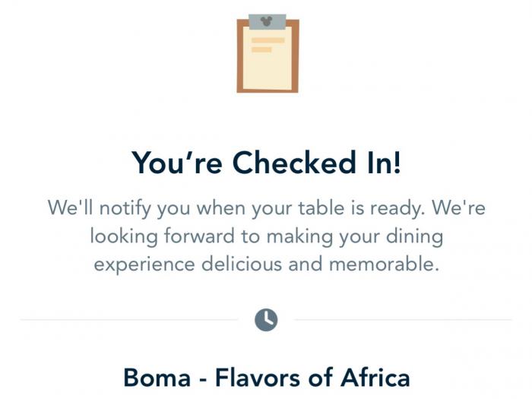This screenshot has width=532, height=399.
Task: Open the Boma - Flavors of Africa restaurant name
Action: [x=266, y=377]
